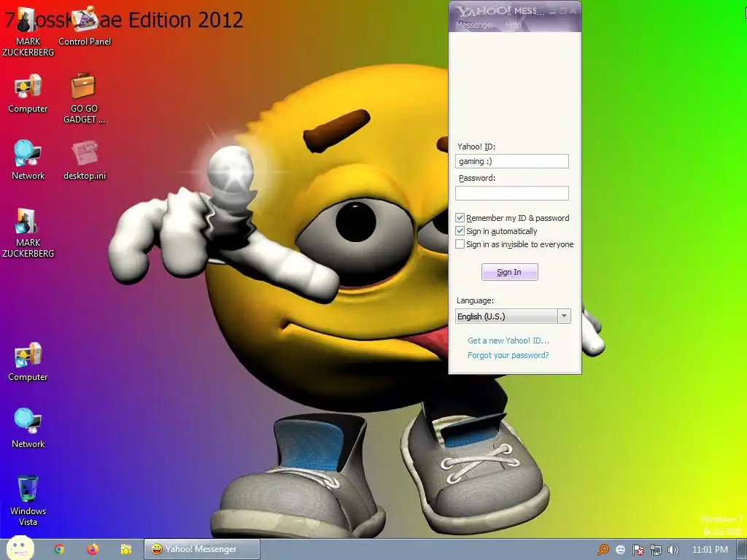This screenshot has height=560, width=747.
Task: Open Network icon just above Windows Vista bin
Action: pyautogui.click(x=28, y=428)
